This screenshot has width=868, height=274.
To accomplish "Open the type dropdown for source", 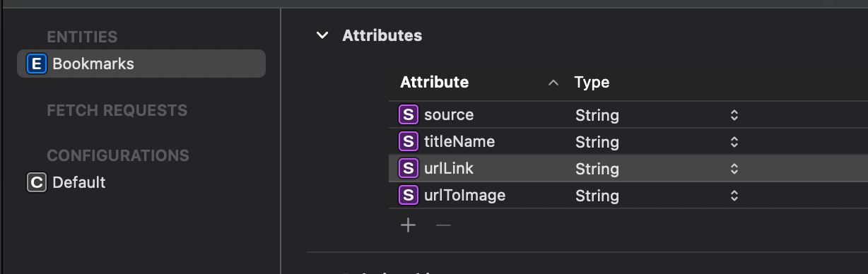I will (734, 115).
